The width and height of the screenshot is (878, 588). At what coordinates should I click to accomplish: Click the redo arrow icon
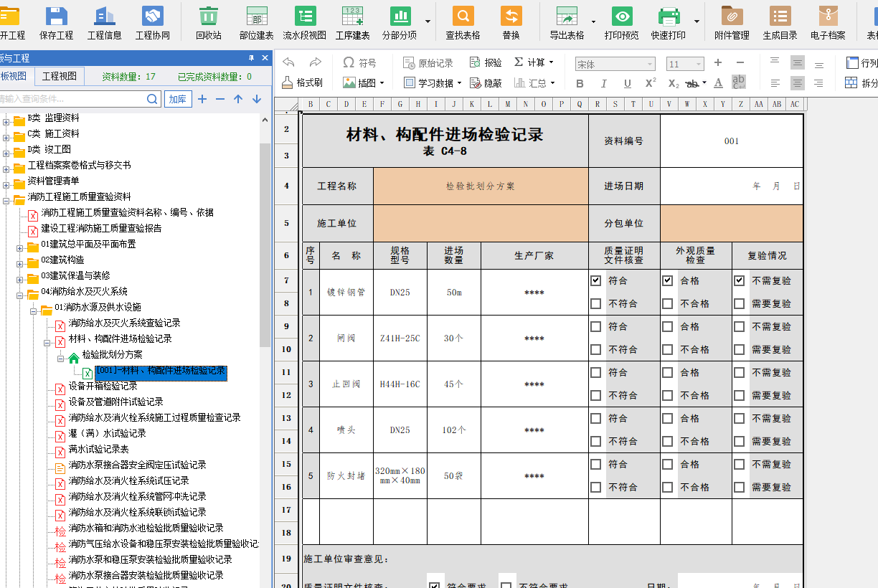click(315, 62)
